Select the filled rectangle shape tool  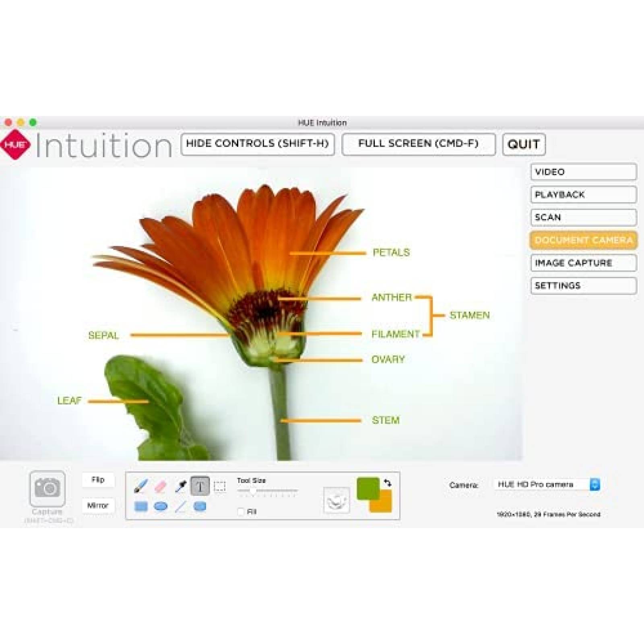(140, 506)
